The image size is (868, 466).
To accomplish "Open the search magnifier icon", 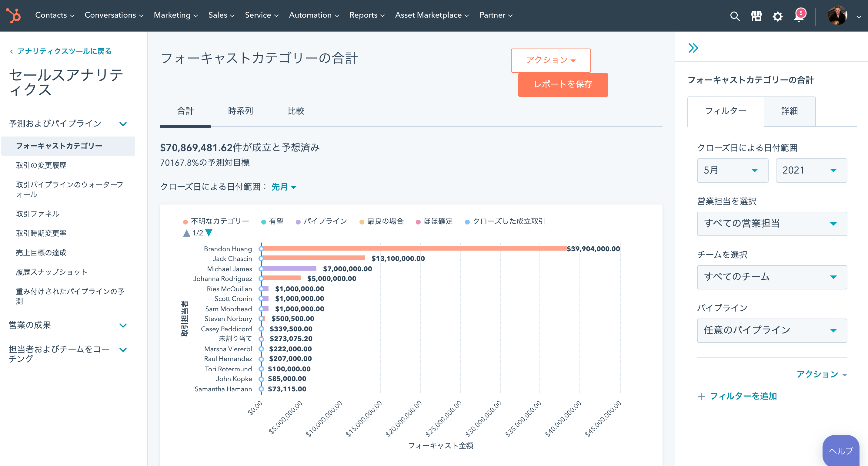I will click(x=735, y=16).
